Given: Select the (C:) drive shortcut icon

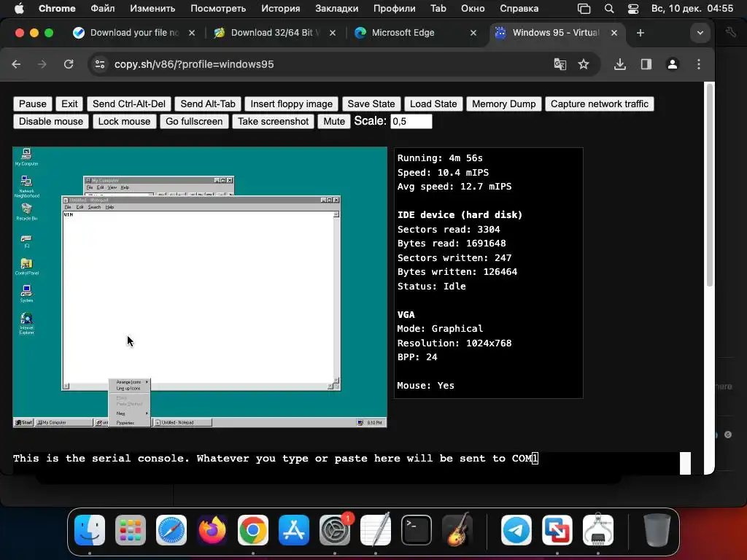Looking at the screenshot, I should point(26,241).
